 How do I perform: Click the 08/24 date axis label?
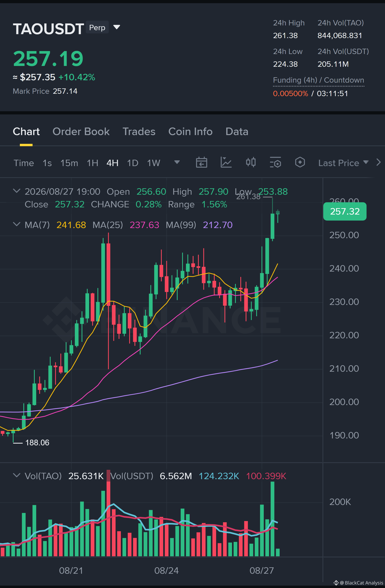(166, 571)
